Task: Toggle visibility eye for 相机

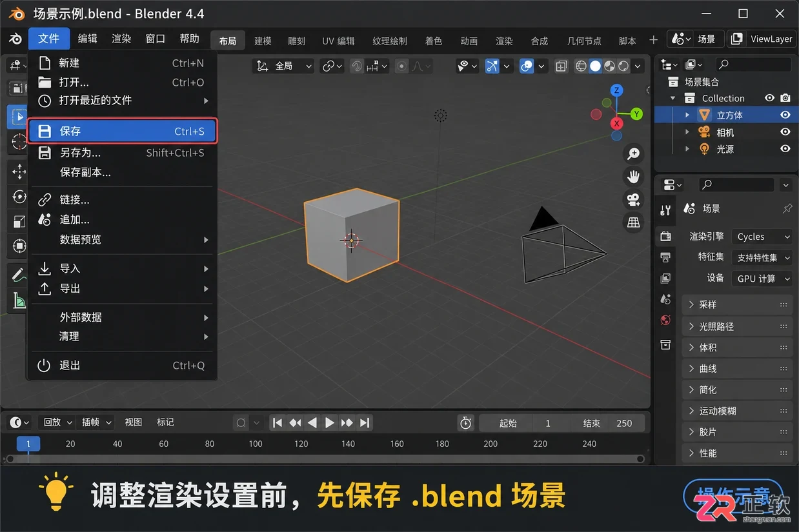Action: tap(785, 132)
